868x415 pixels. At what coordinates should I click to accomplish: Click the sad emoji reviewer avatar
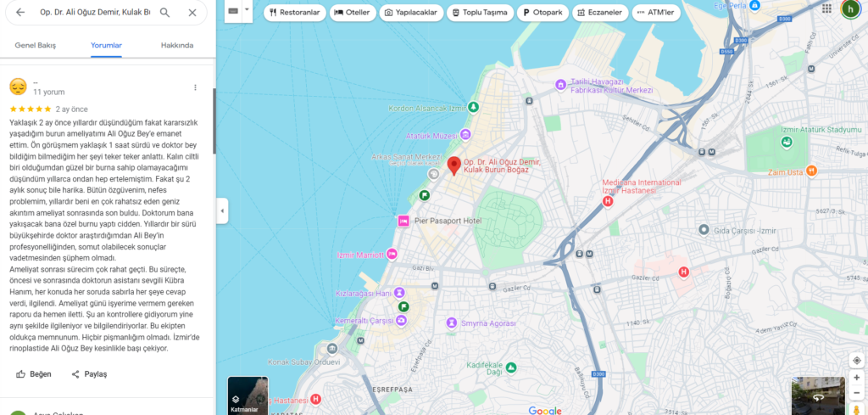click(19, 87)
